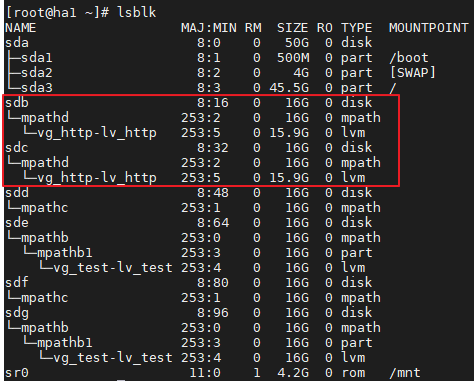This screenshot has height=381, width=474.
Task: Click the 50G size value
Action: coord(297,43)
